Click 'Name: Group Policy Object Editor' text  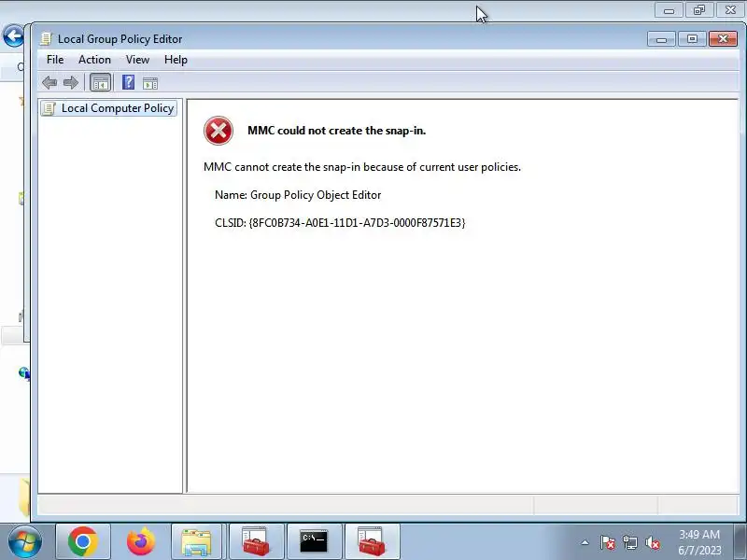tap(298, 195)
